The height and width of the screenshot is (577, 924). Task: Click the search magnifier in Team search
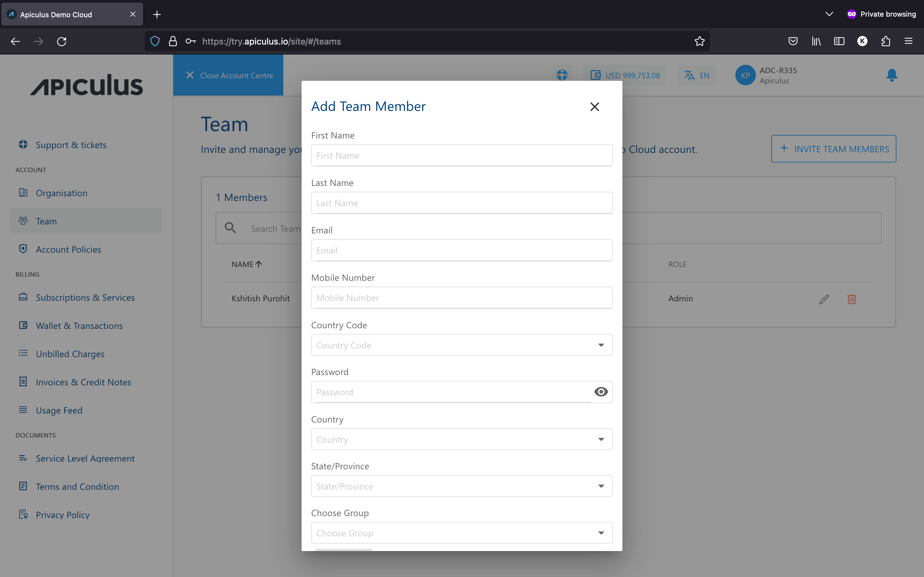coord(230,228)
